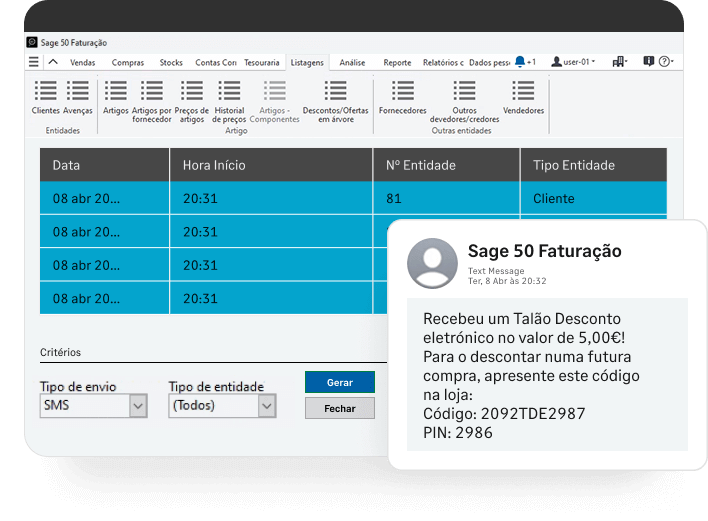Open the Artigos listing
The width and height of the screenshot is (708, 521).
point(115,92)
